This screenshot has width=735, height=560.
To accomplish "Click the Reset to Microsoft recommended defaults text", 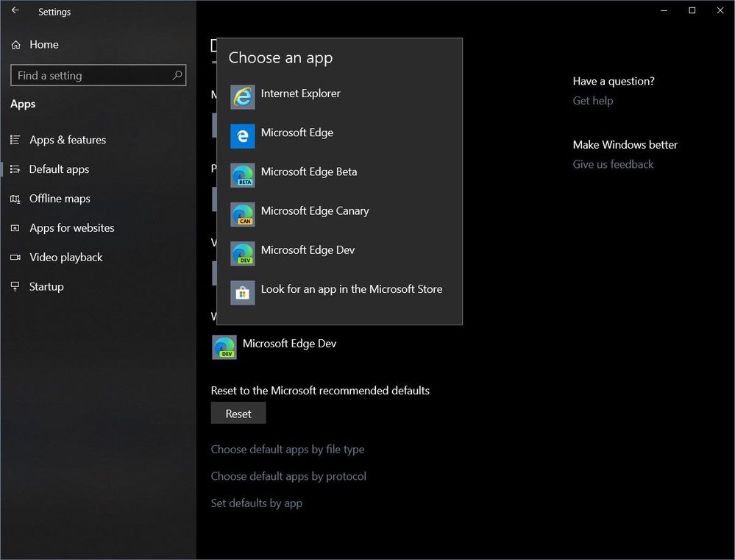I will click(320, 391).
